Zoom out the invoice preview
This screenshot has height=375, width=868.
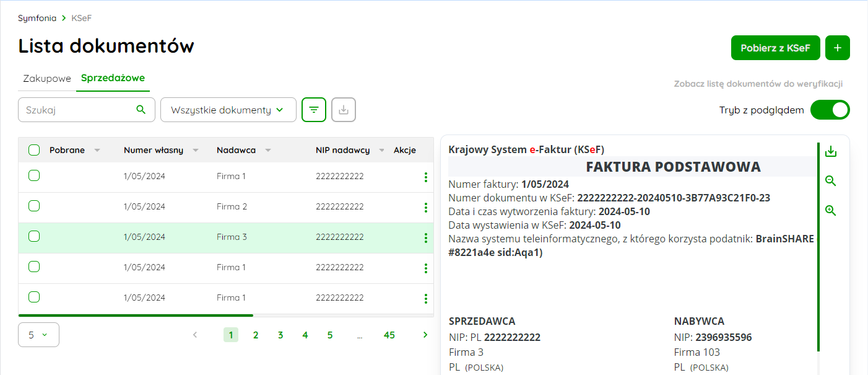click(x=831, y=181)
